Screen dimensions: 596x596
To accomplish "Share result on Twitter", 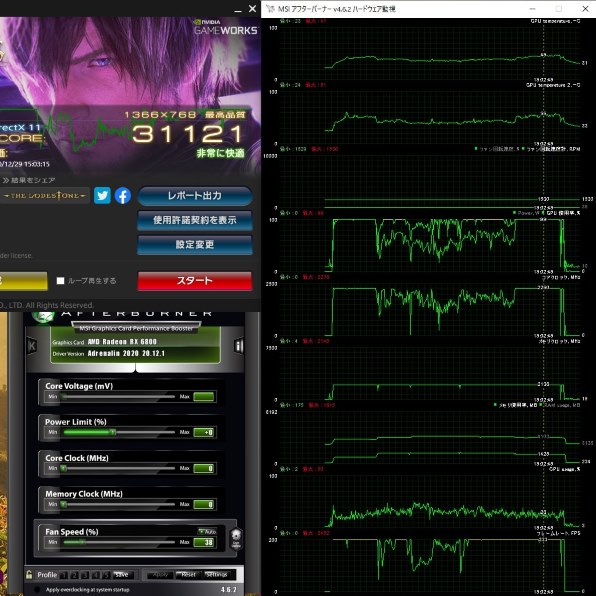I will point(102,195).
